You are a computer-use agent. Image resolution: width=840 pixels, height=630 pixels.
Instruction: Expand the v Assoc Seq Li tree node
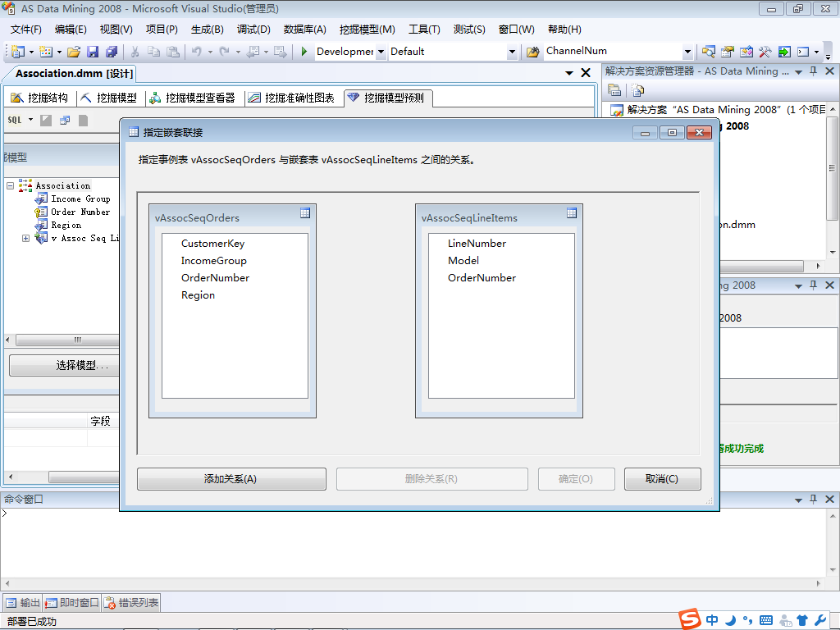tap(25, 238)
